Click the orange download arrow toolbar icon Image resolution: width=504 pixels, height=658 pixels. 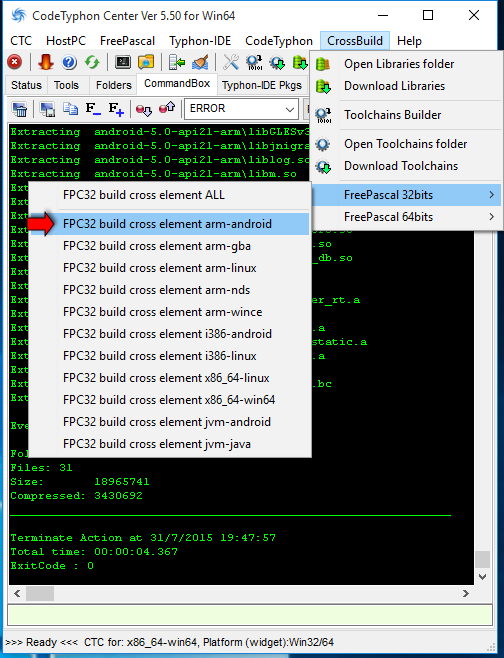click(46, 63)
